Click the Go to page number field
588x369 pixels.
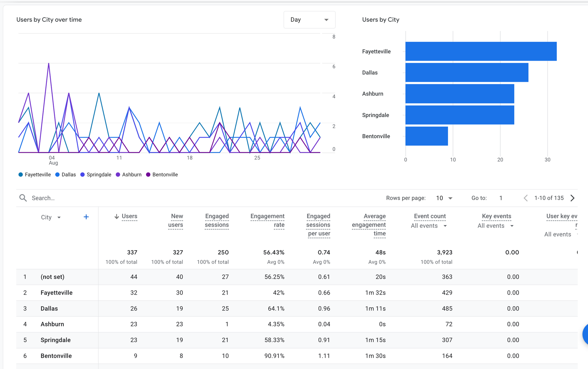501,198
